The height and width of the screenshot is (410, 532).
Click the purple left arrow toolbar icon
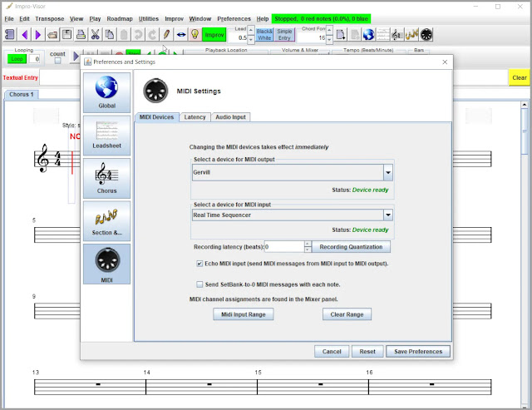pyautogui.click(x=24, y=35)
